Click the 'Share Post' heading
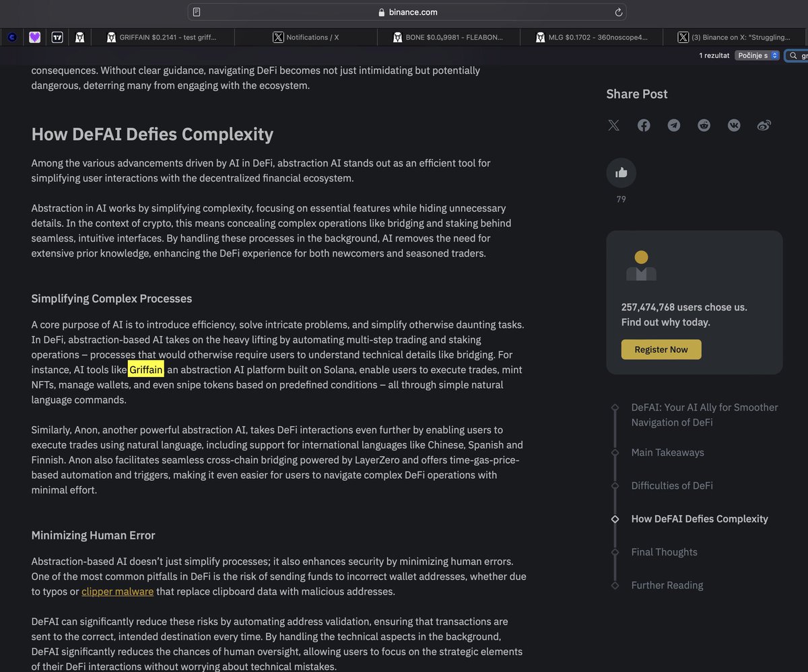Screen dimensions: 808x672 point(637,94)
